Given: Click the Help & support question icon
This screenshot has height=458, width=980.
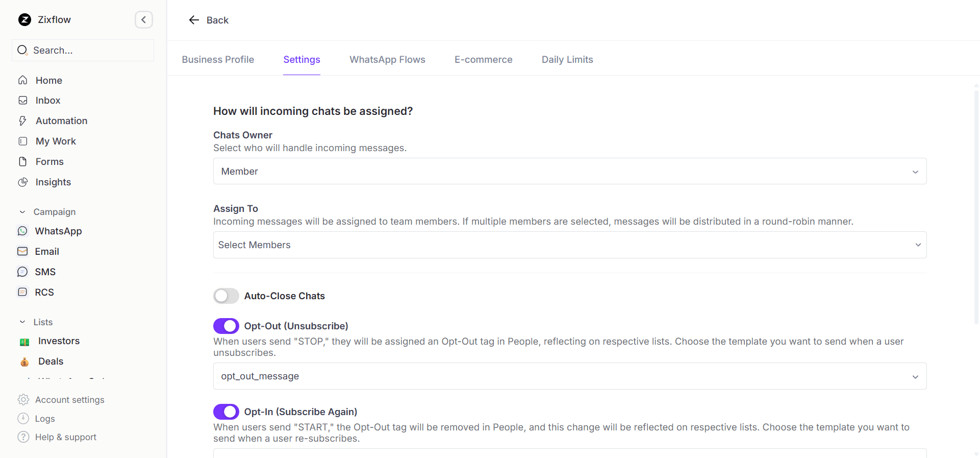Looking at the screenshot, I should (23, 437).
